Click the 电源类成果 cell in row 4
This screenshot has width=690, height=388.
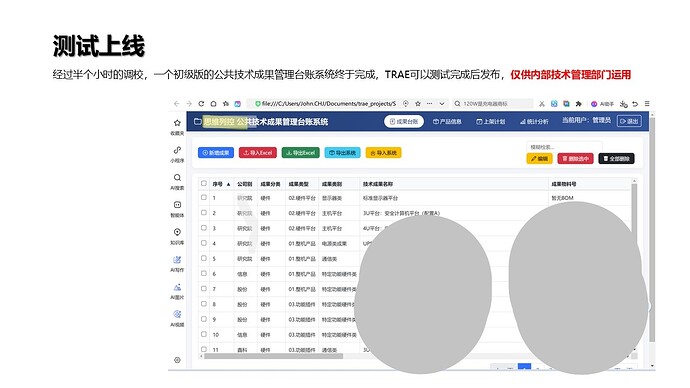334,243
